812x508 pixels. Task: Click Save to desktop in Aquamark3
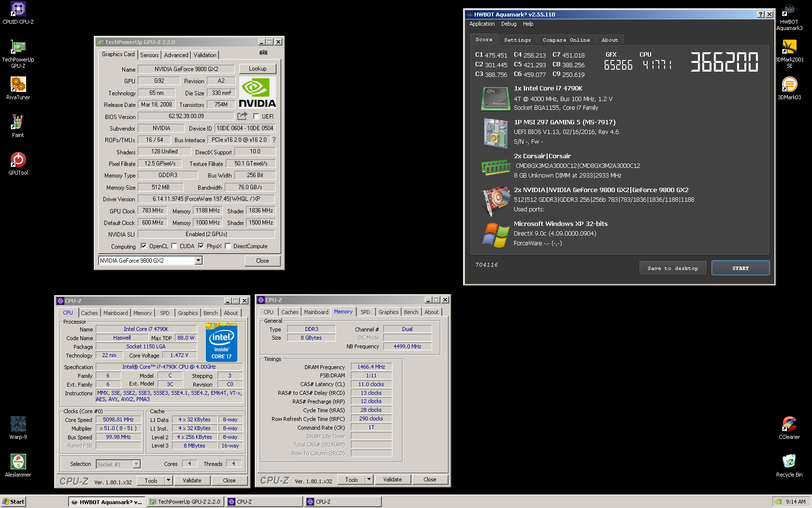[673, 268]
